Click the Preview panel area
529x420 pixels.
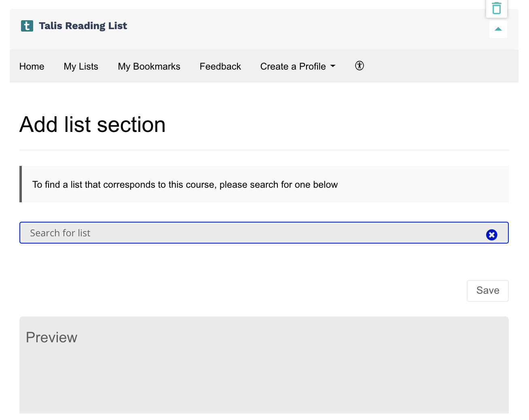(x=264, y=365)
